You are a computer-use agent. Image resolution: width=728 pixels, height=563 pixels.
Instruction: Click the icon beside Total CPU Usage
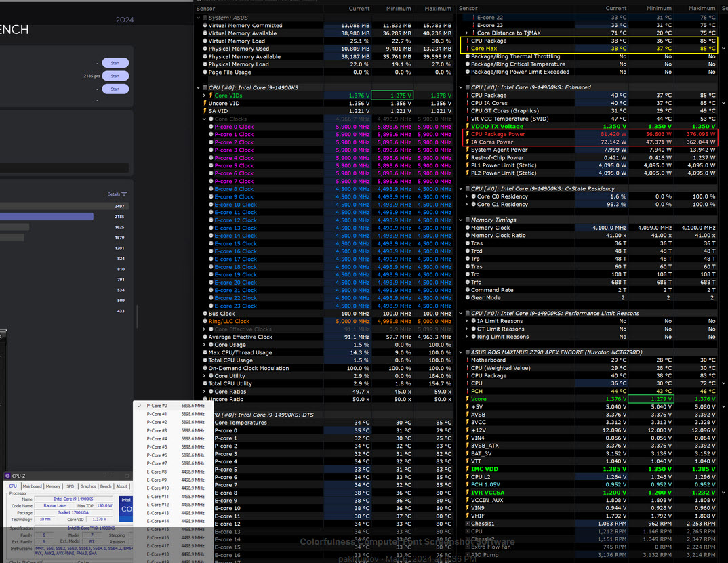(x=205, y=360)
